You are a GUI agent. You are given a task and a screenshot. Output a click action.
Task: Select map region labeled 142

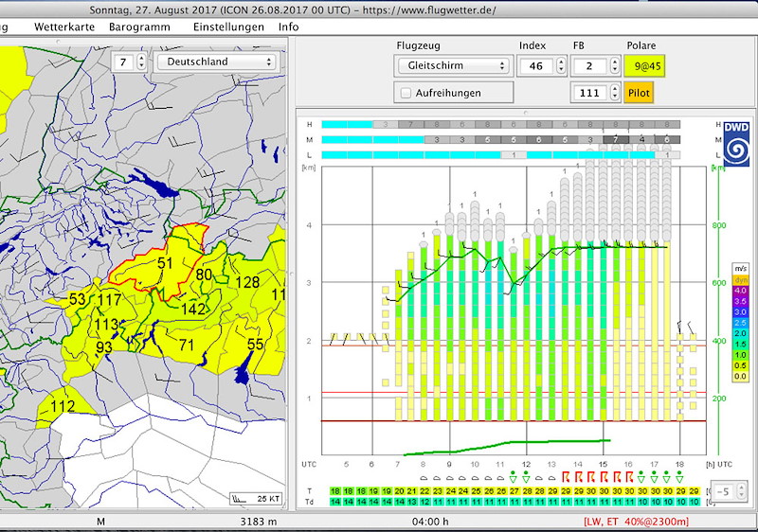tap(193, 309)
